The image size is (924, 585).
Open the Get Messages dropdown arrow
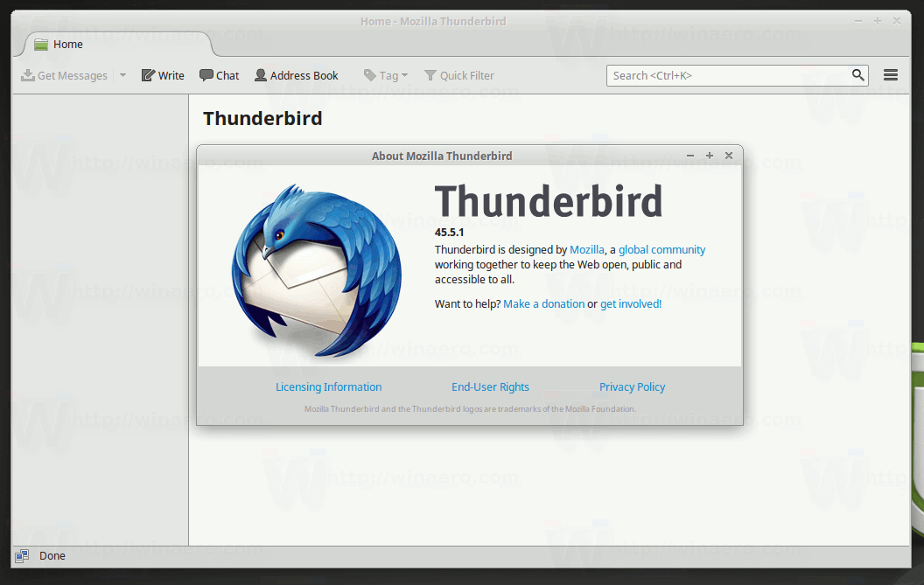(x=122, y=75)
